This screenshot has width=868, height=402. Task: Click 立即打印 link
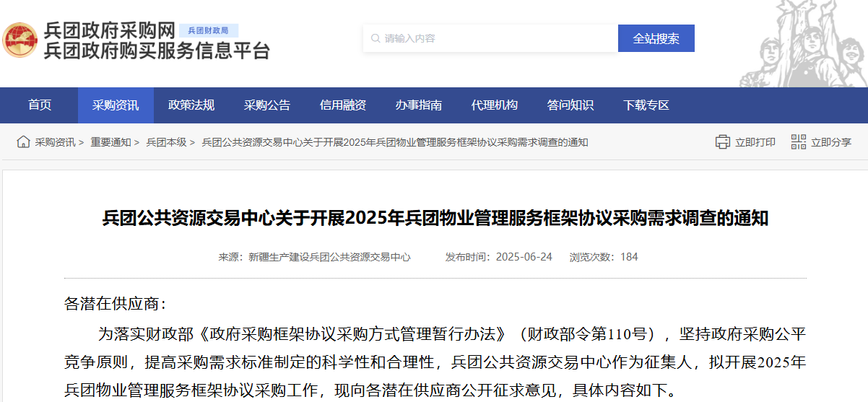(755, 142)
